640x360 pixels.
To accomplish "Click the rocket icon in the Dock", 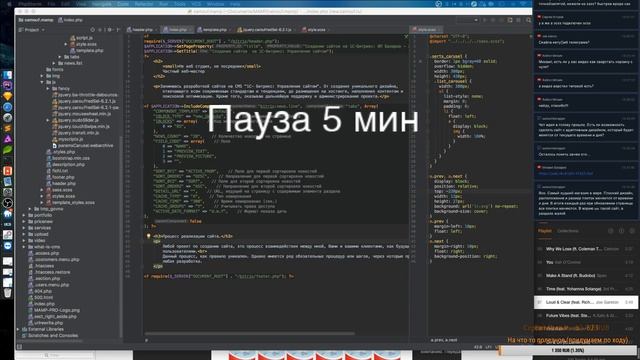I will (x=7, y=118).
